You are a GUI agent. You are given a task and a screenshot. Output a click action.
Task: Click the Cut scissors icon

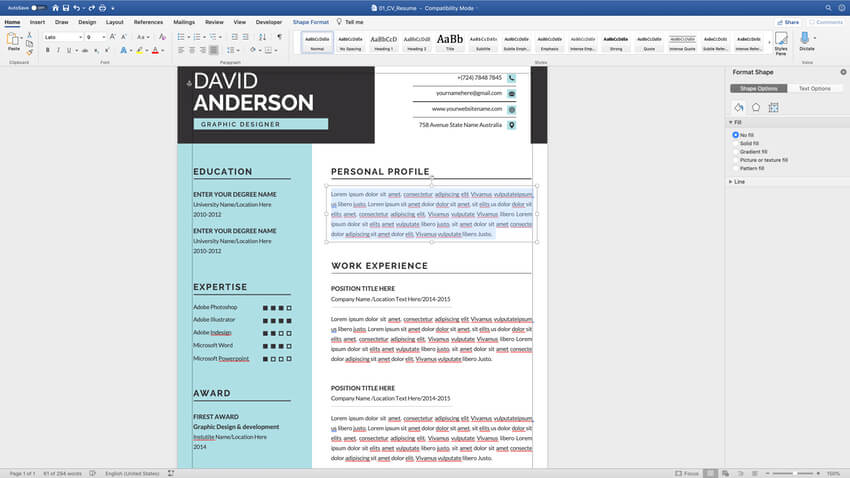tap(29, 35)
